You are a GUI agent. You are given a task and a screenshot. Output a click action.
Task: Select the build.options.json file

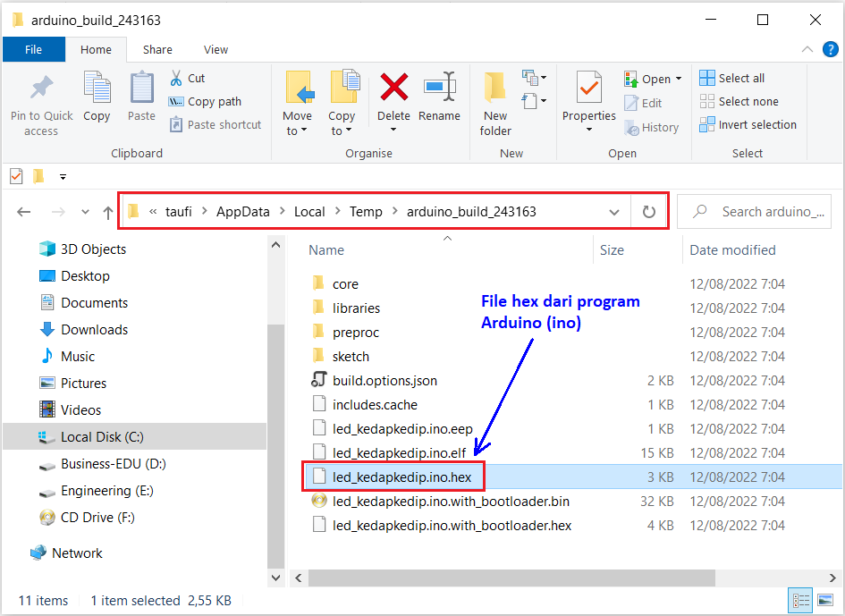pyautogui.click(x=384, y=381)
